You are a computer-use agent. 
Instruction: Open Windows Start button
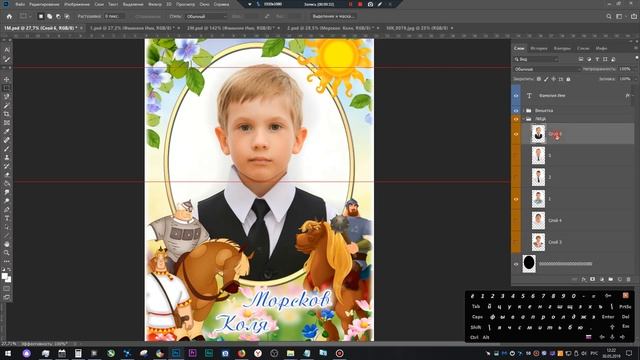(8, 353)
